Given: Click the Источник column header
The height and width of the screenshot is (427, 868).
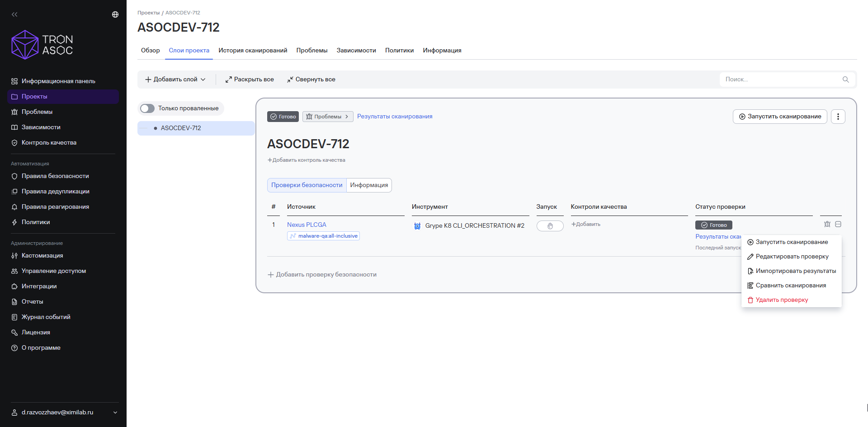Looking at the screenshot, I should coord(301,206).
